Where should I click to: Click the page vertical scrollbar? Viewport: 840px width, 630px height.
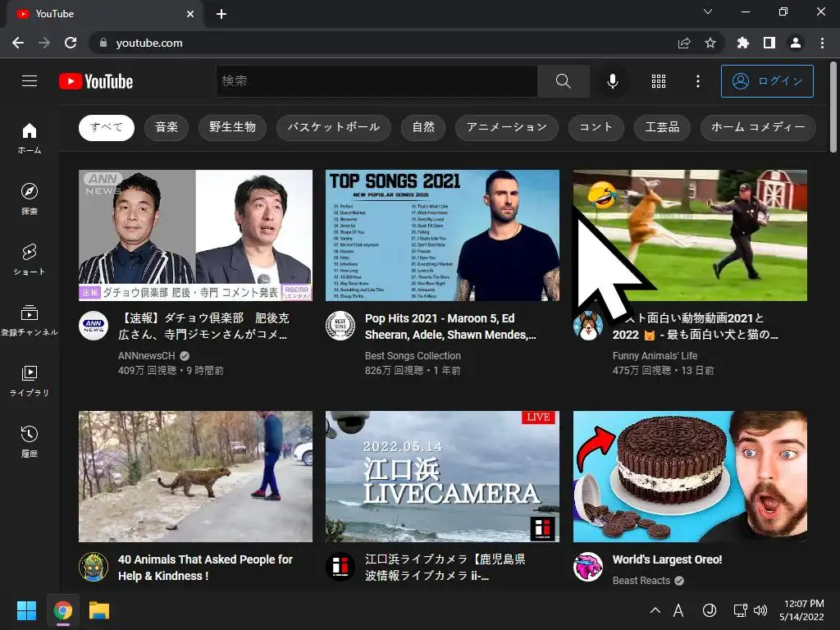pos(833,107)
